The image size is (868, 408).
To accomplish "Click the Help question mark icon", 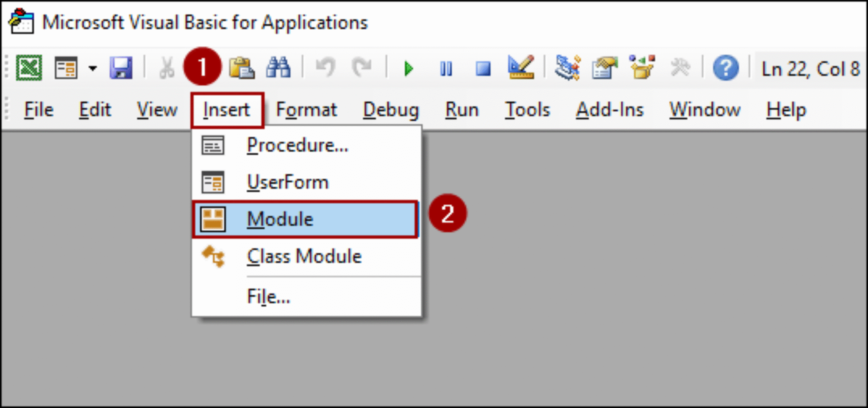I will [x=726, y=69].
